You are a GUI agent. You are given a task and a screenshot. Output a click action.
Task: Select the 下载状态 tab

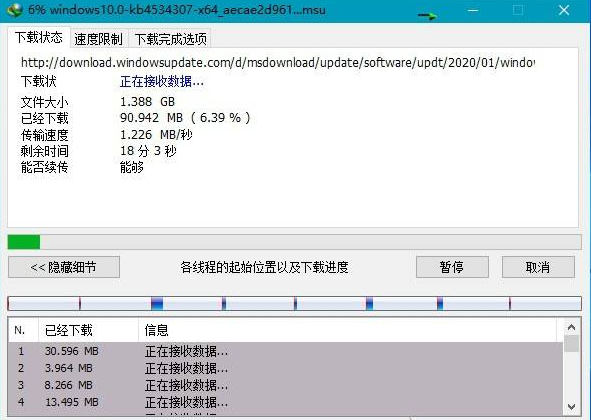click(38, 37)
